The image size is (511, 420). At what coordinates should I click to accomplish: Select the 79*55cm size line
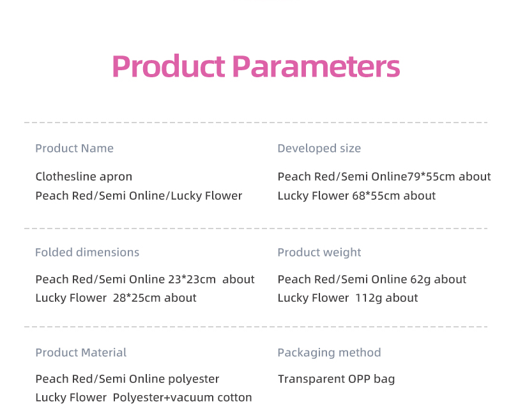pyautogui.click(x=385, y=176)
